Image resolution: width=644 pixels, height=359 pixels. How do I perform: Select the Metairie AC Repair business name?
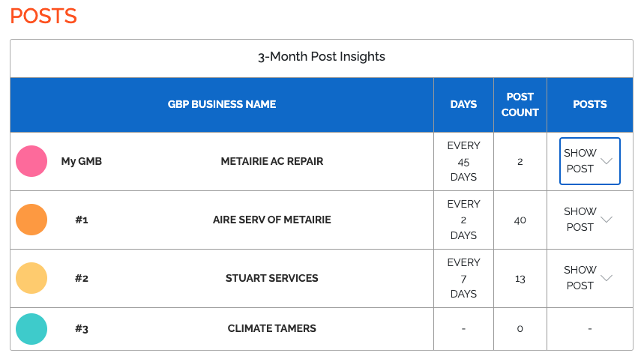272,161
